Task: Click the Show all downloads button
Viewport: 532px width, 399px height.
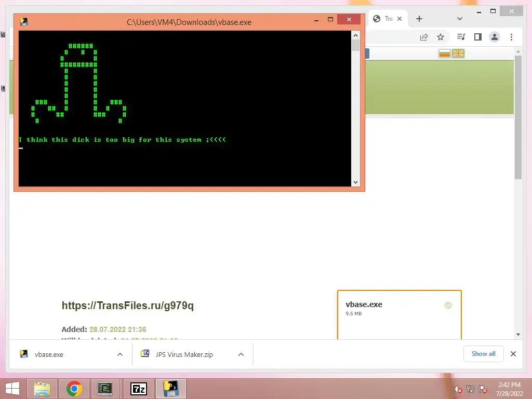Action: click(x=484, y=354)
